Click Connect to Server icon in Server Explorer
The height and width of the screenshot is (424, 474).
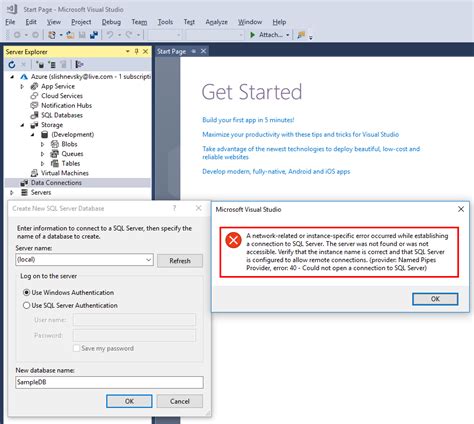pyautogui.click(x=52, y=64)
